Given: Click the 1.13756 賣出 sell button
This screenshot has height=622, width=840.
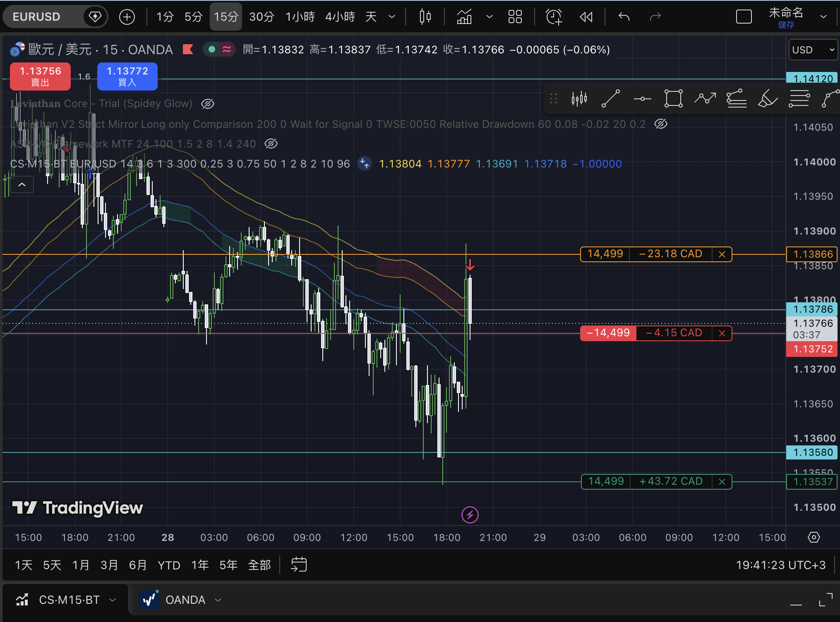Looking at the screenshot, I should point(40,77).
